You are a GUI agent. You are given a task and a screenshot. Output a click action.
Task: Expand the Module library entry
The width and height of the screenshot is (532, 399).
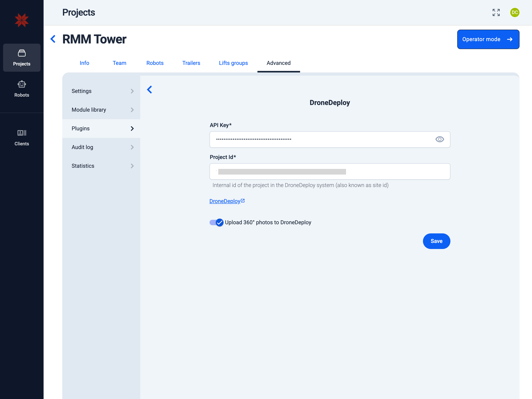point(101,110)
